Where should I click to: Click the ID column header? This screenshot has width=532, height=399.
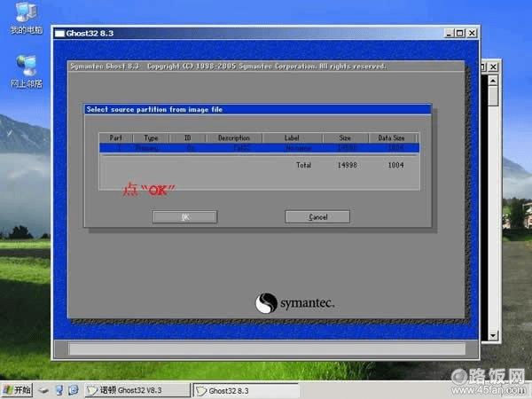(x=187, y=137)
